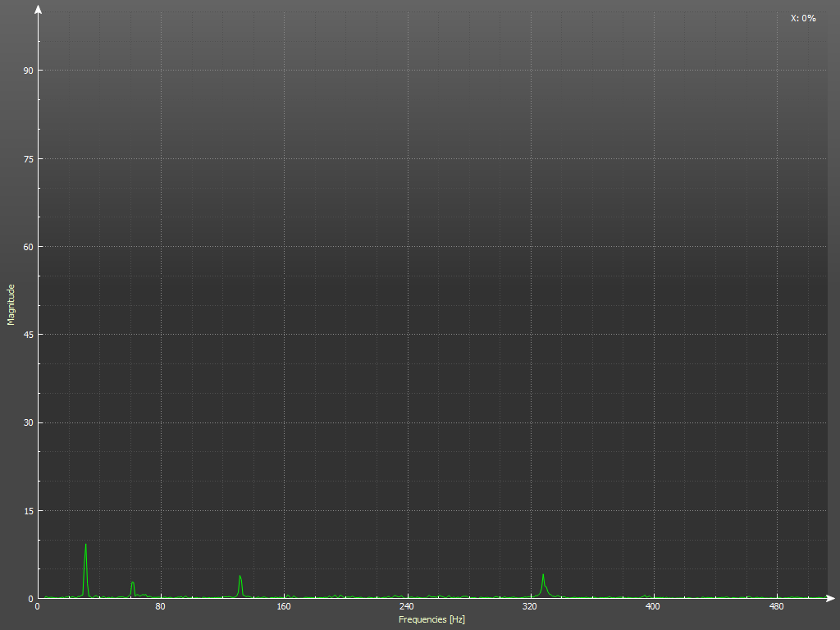Screen dimensions: 840x630
Task: Select the 160 frequency tick label
Action: [x=284, y=608]
